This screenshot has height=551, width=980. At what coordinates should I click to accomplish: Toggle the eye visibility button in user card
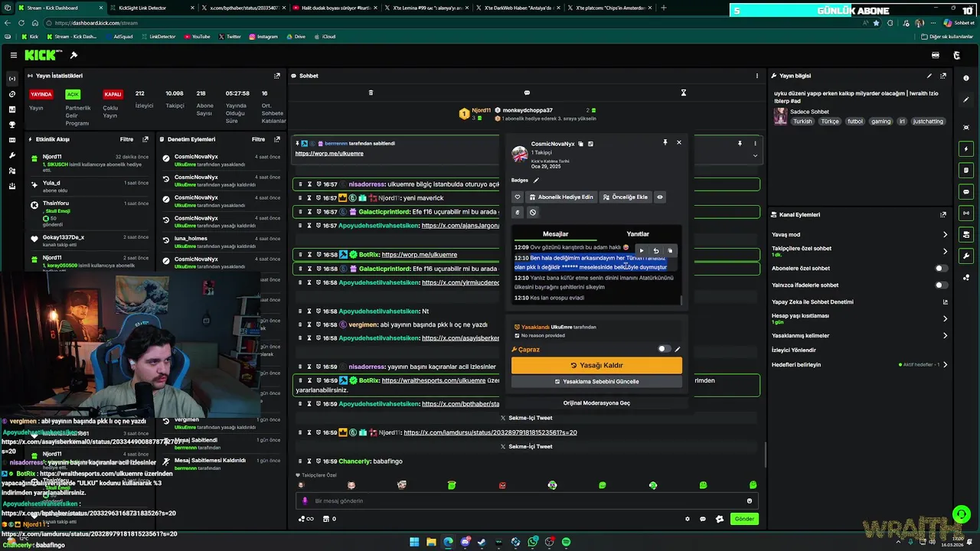(660, 197)
